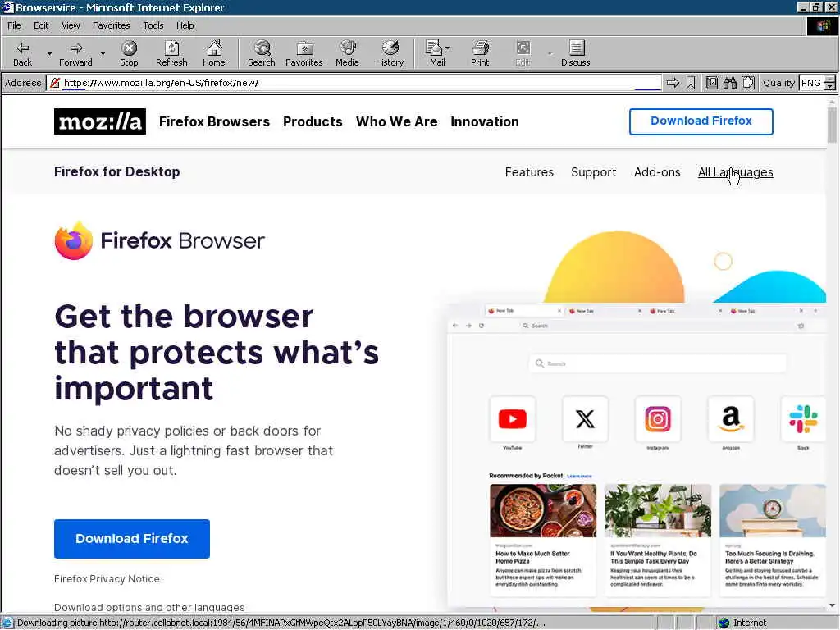The image size is (840, 630).
Task: Show browsing History
Action: 390,53
